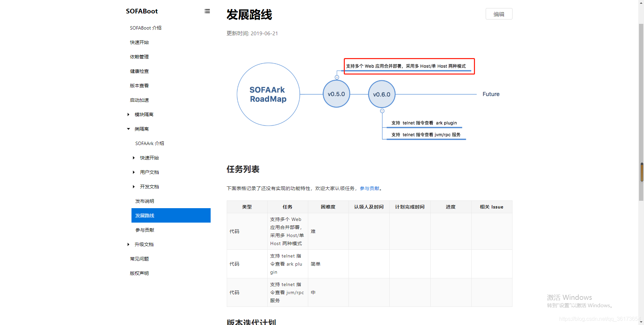Click roadmap item 支持多个 Web 应用合并部署
Screen dimensions: 644x325
(x=406, y=66)
